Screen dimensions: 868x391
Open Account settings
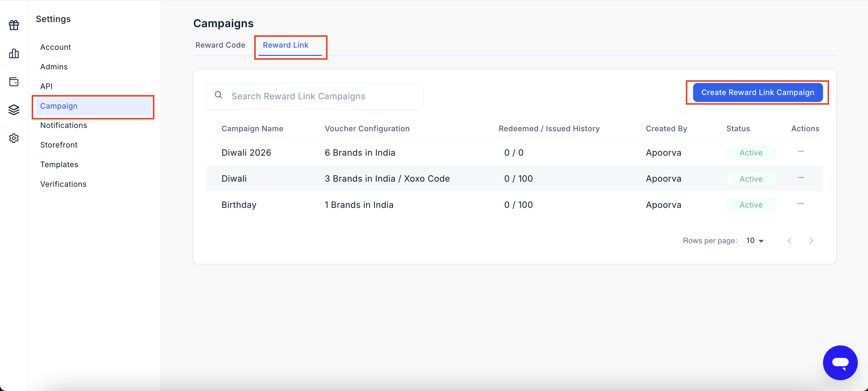55,47
